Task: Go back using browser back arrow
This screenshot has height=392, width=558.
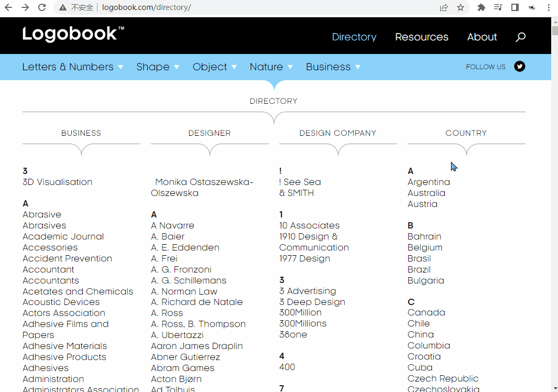Action: (8, 7)
